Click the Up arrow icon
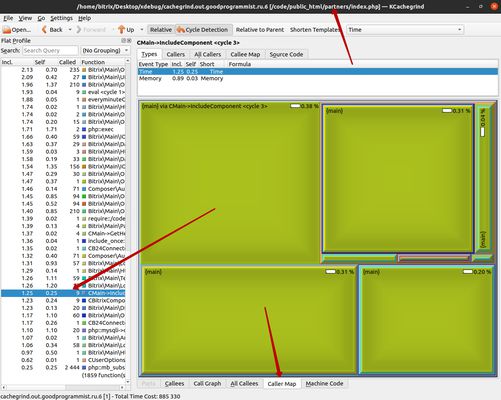The width and height of the screenshot is (501, 400). 121,30
